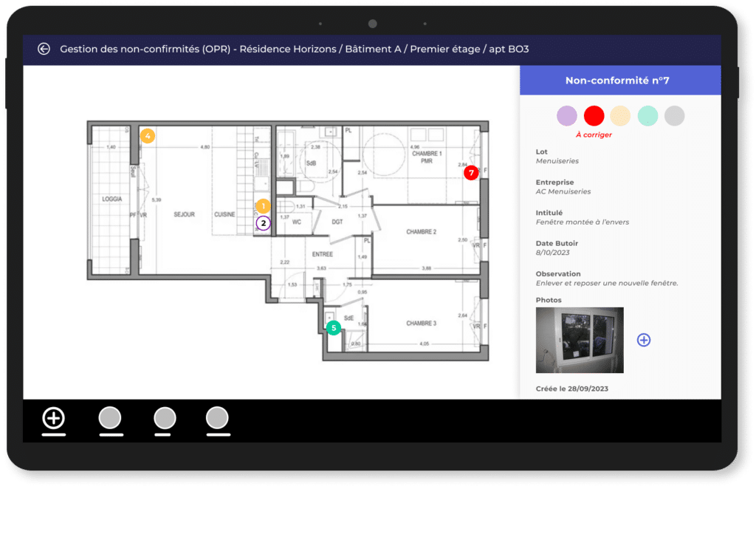Choose the purple status color
The height and width of the screenshot is (537, 756).
[567, 116]
